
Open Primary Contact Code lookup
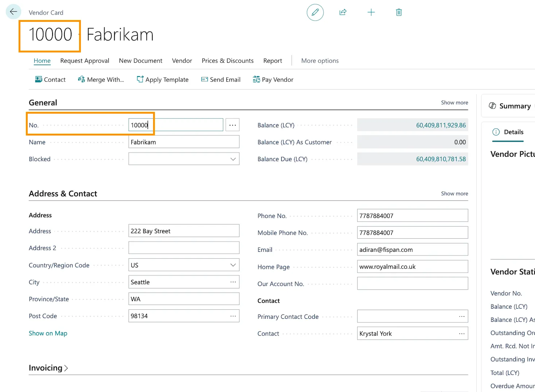462,317
